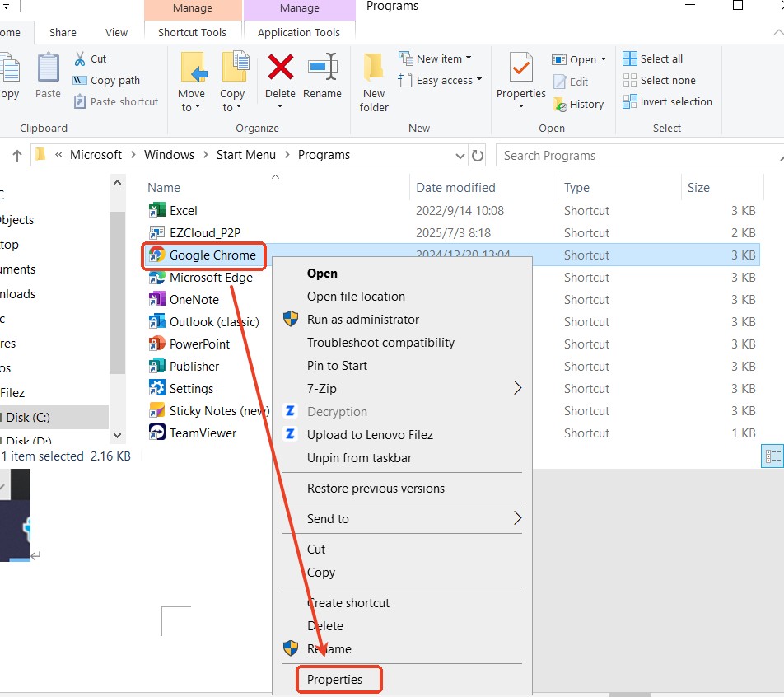Click the New folder icon

[x=374, y=68]
